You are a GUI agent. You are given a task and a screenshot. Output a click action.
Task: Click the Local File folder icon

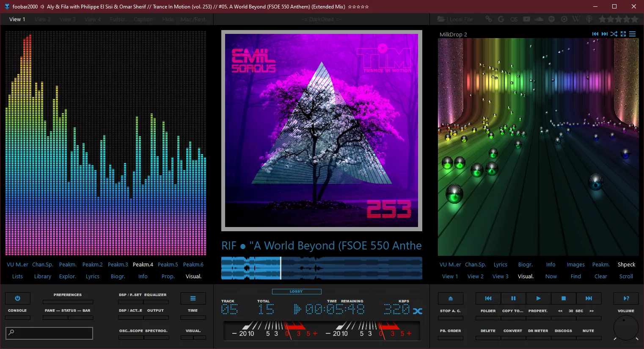pyautogui.click(x=441, y=19)
